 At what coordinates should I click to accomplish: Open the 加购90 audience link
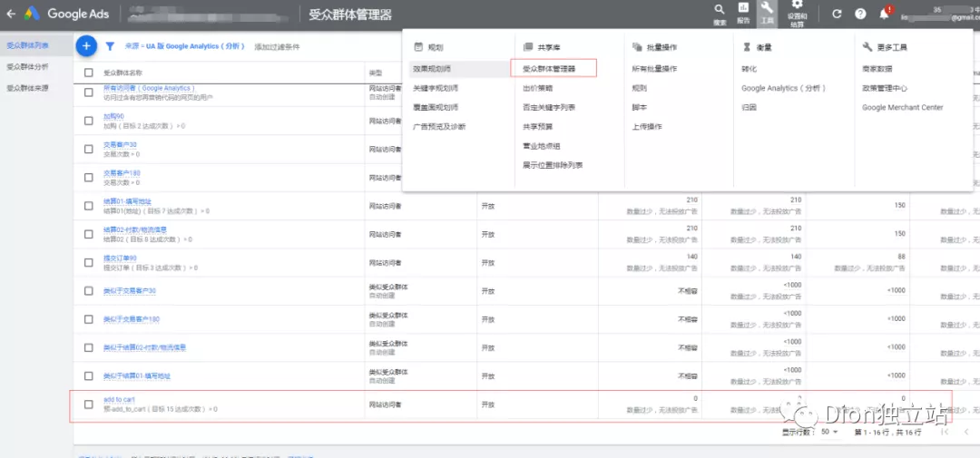[113, 116]
